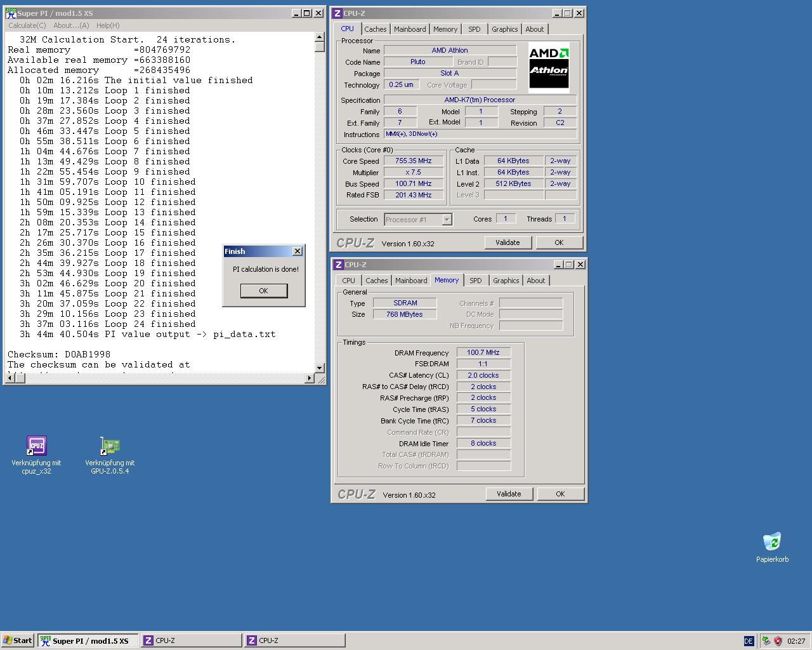Click Multiplier value x 7.5
812x650 pixels.
[413, 173]
